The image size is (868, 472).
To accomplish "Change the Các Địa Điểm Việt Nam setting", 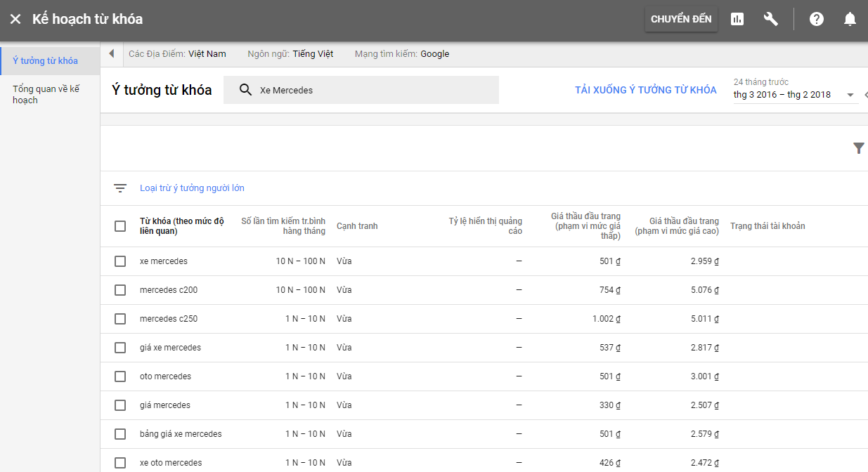I will click(x=177, y=54).
